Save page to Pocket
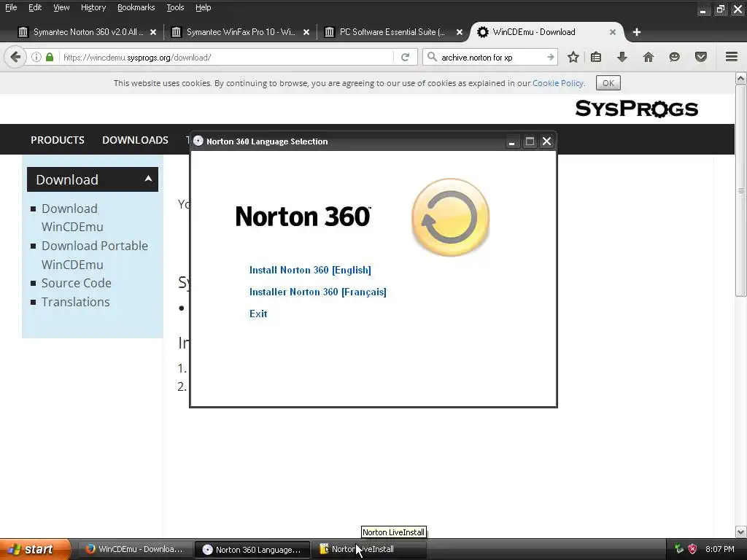Image resolution: width=747 pixels, height=560 pixels. click(701, 57)
